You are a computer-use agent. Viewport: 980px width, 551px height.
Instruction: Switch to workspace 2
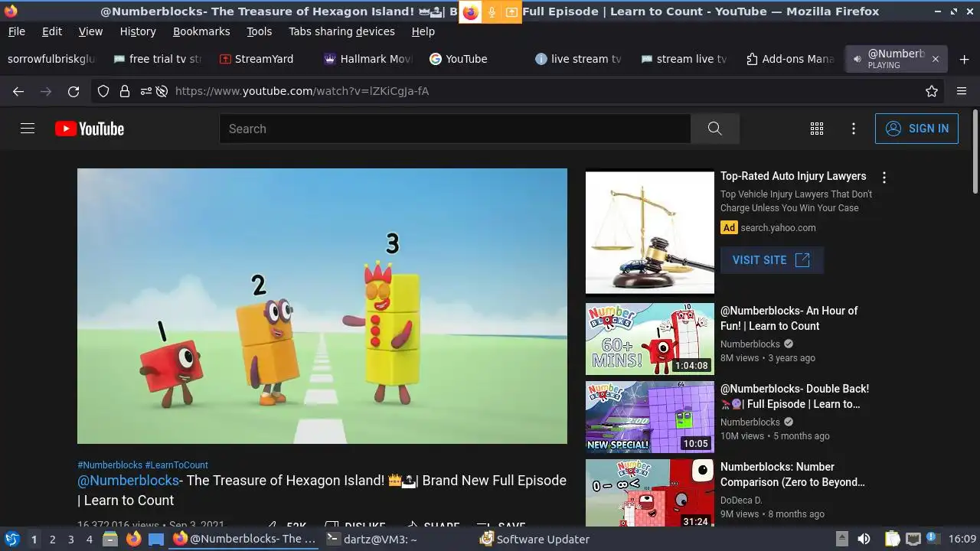(52, 540)
